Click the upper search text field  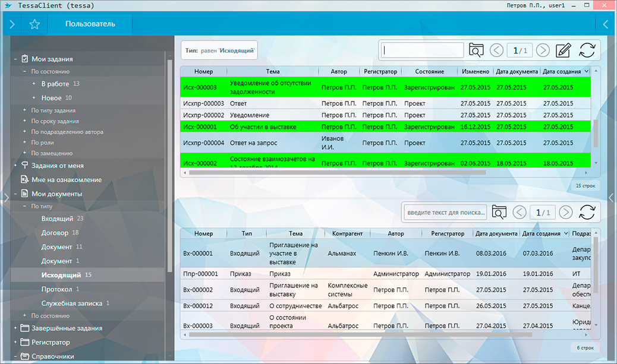tap(422, 50)
